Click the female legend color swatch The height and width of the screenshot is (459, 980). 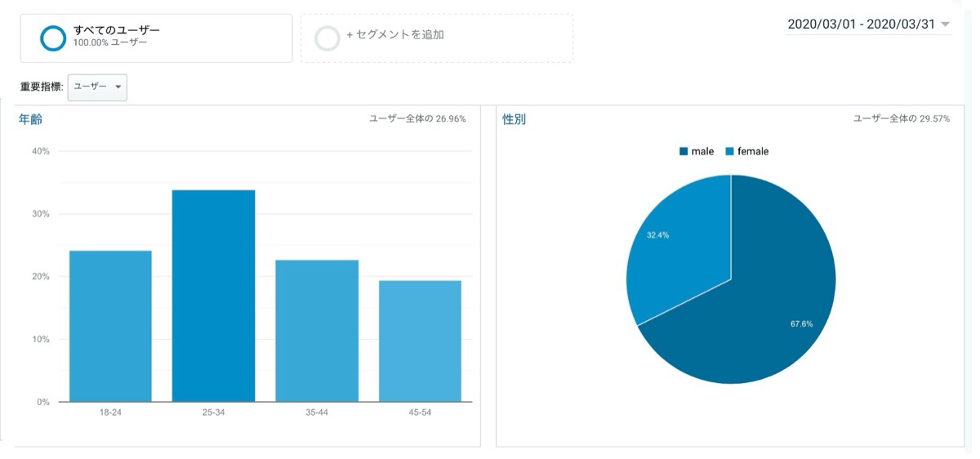(x=729, y=151)
